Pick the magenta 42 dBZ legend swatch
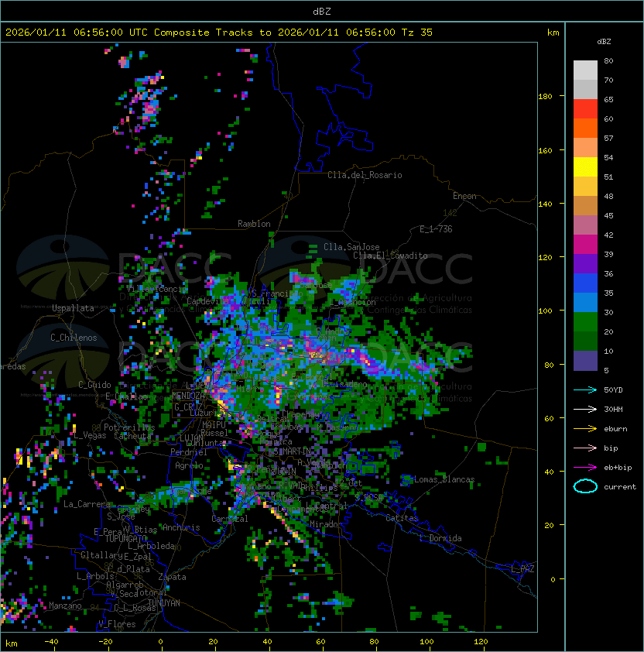The height and width of the screenshot is (652, 644). click(585, 244)
